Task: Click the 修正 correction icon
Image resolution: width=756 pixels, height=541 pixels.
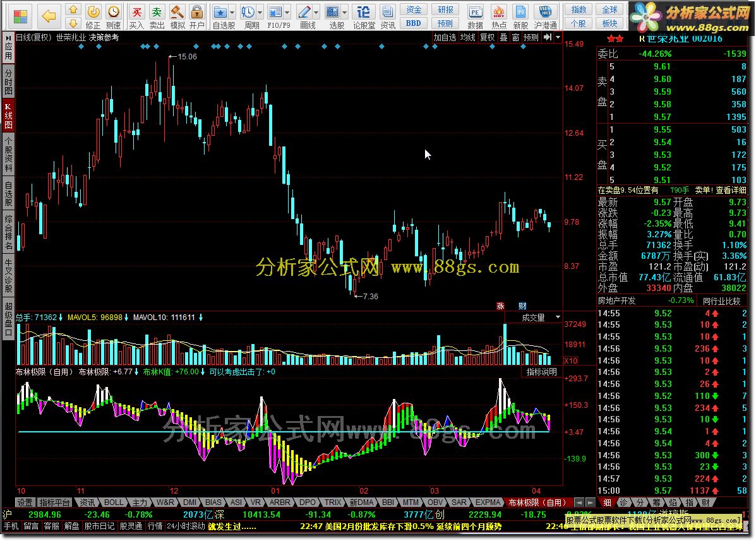Action: point(93,16)
